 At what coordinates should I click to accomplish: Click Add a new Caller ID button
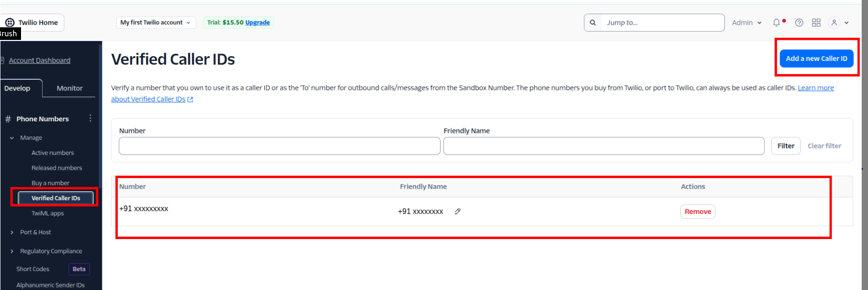816,58
